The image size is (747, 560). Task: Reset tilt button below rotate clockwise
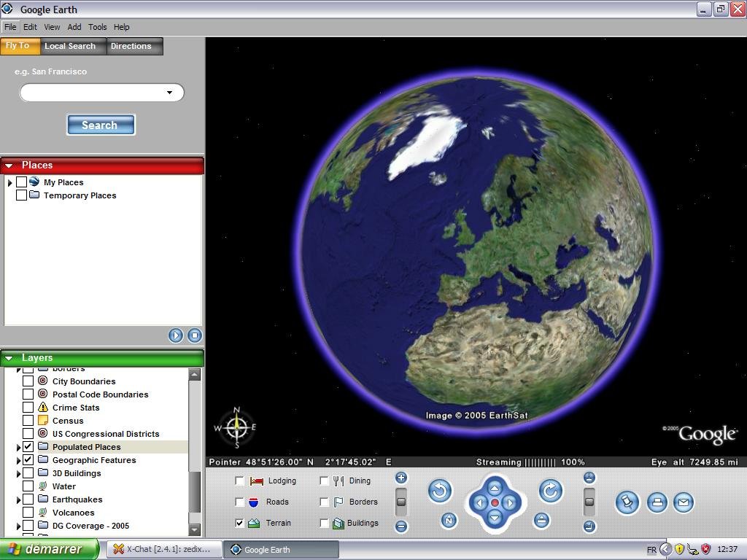tap(541, 520)
